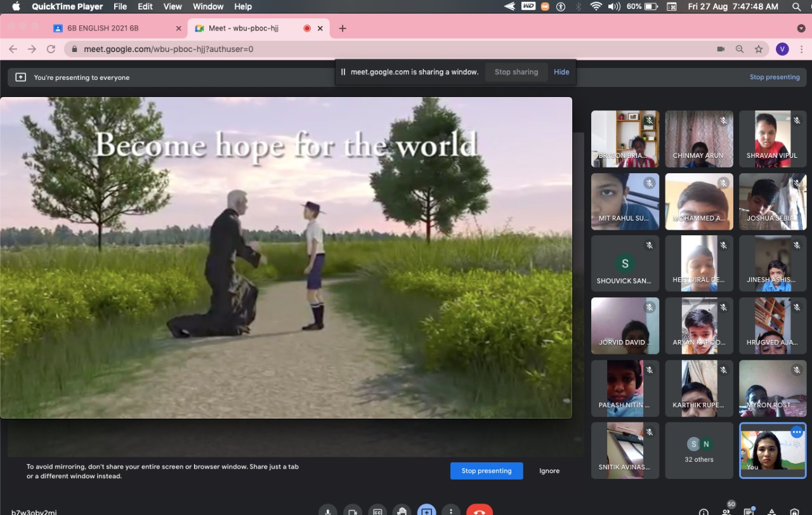This screenshot has width=812, height=515.
Task: Open meeting details info icon
Action: [704, 511]
